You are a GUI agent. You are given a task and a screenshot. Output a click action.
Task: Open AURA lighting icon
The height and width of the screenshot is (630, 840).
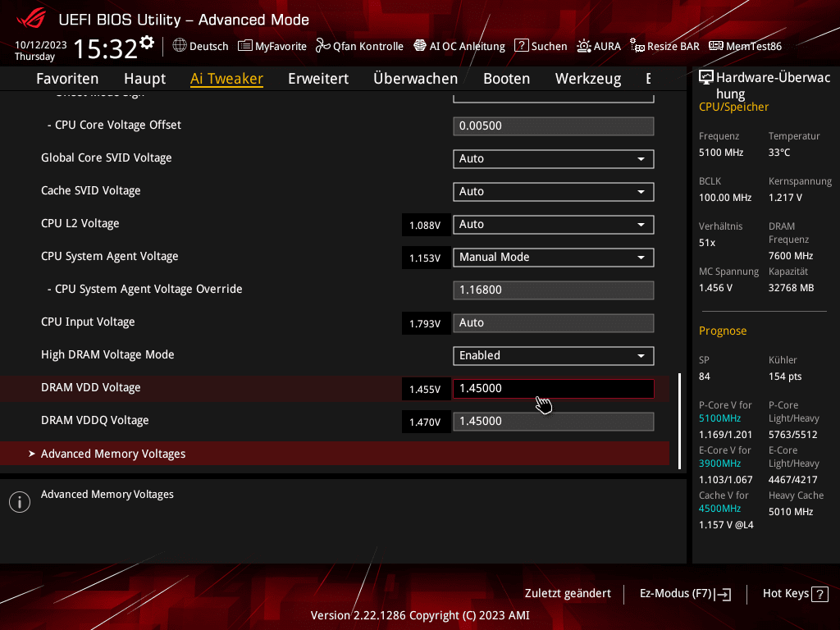583,46
